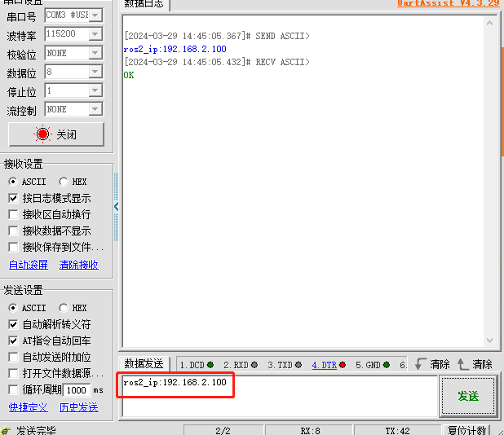This screenshot has width=504, height=435.
Task: Click the 2/2 status bar entry
Action: [x=223, y=430]
